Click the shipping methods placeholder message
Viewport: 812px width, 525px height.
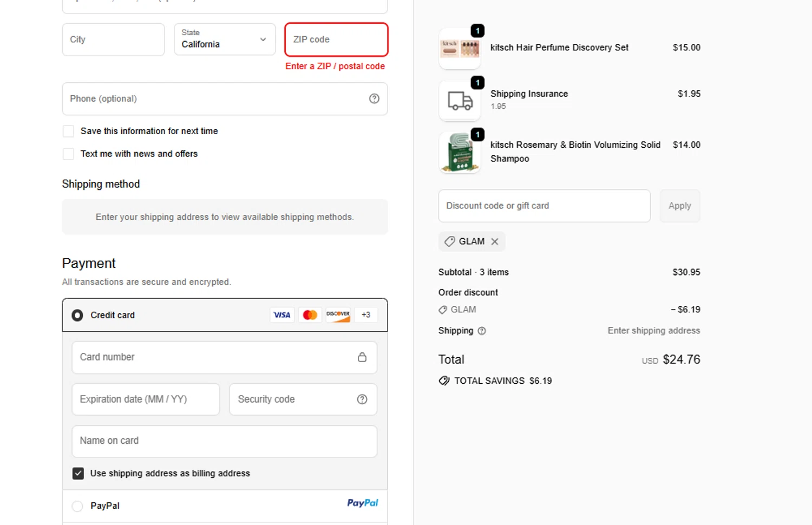click(225, 217)
